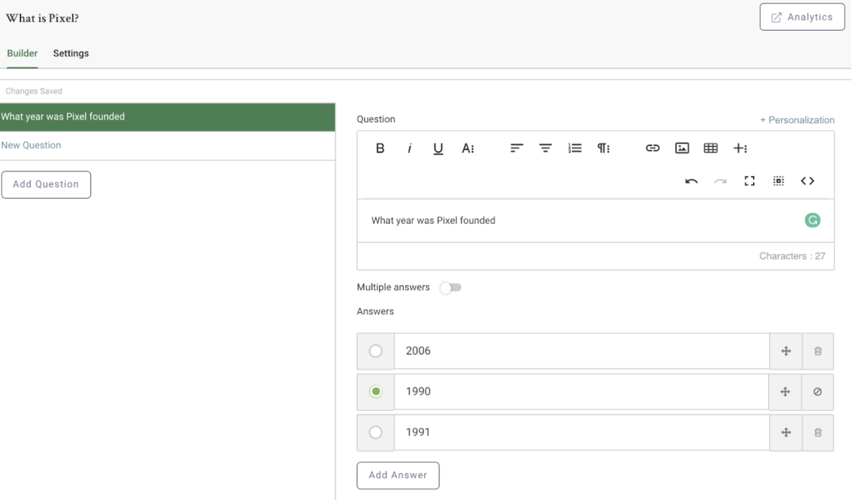Undo the last edit in editor
Viewport: 854px width, 504px height.
click(691, 181)
